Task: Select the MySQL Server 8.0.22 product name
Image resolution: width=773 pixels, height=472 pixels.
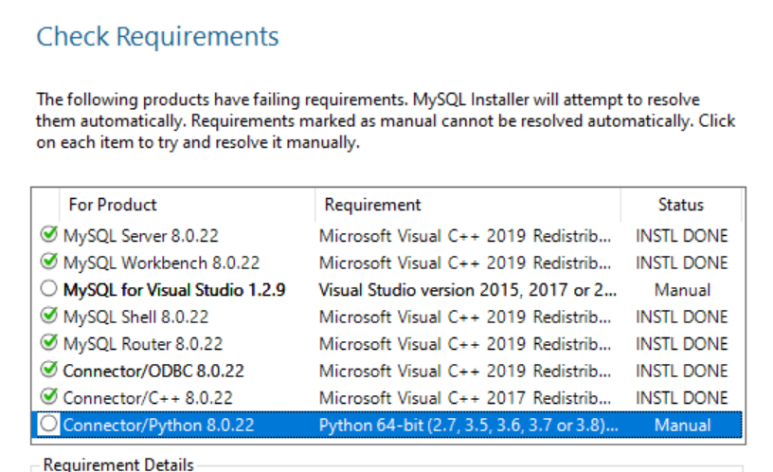Action: (x=141, y=236)
